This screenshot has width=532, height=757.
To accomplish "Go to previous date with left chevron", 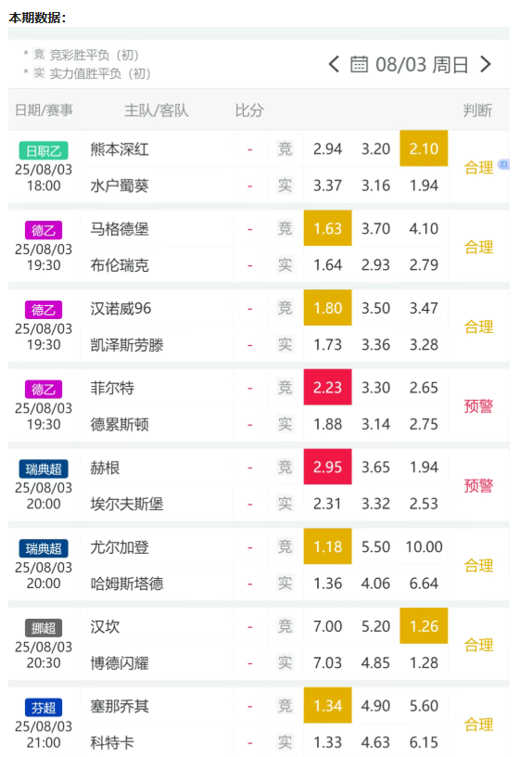I will [x=334, y=64].
